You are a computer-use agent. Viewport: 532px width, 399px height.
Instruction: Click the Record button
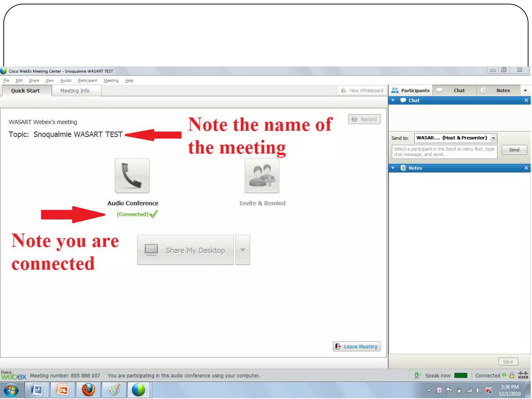coord(364,119)
